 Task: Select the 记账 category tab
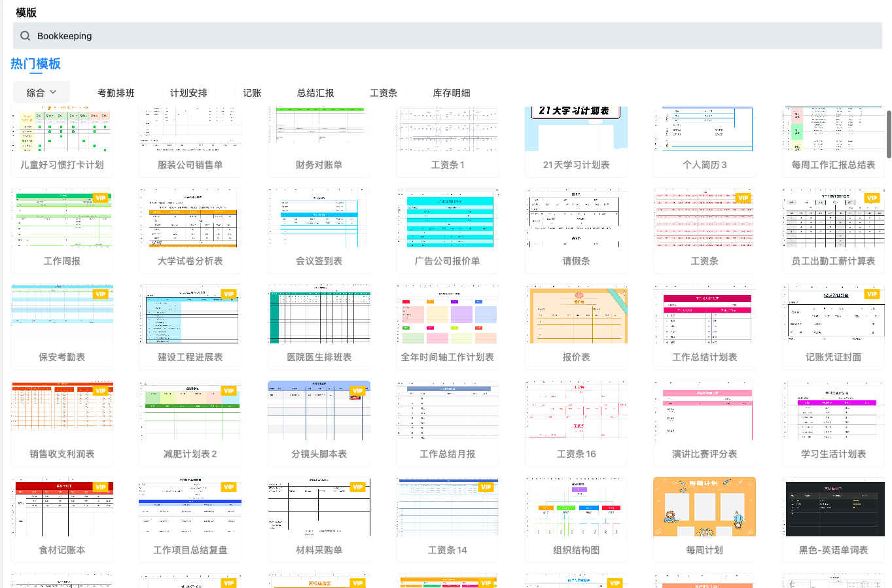click(252, 93)
